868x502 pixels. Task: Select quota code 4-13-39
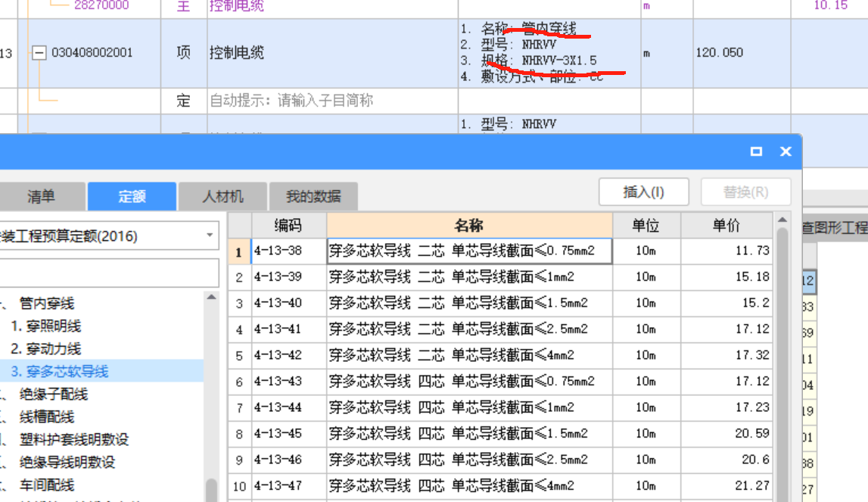pos(288,277)
